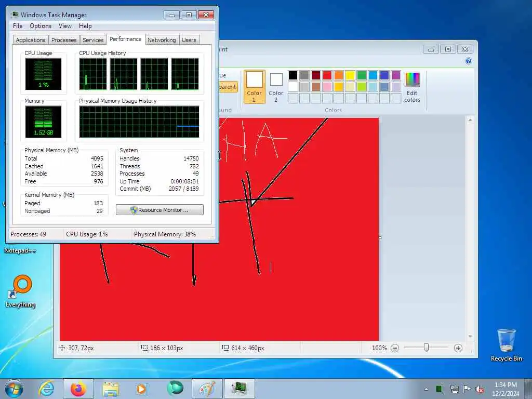Click the zoom in plus button in Paint
The height and width of the screenshot is (399, 532).
tap(458, 348)
